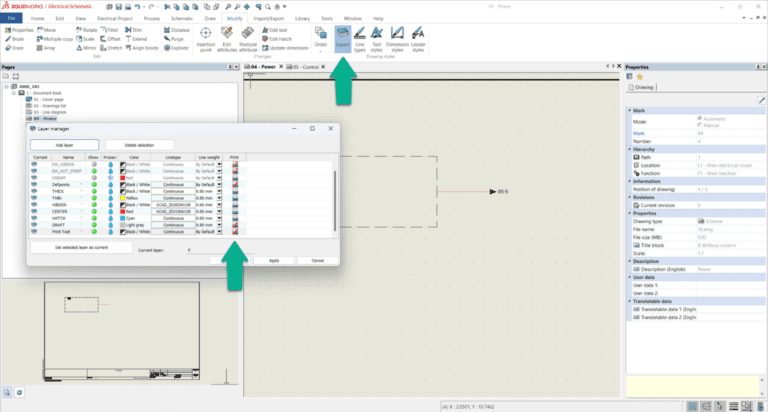Open the Import/Export ribbon tab
The image size is (768, 412).
coord(268,19)
